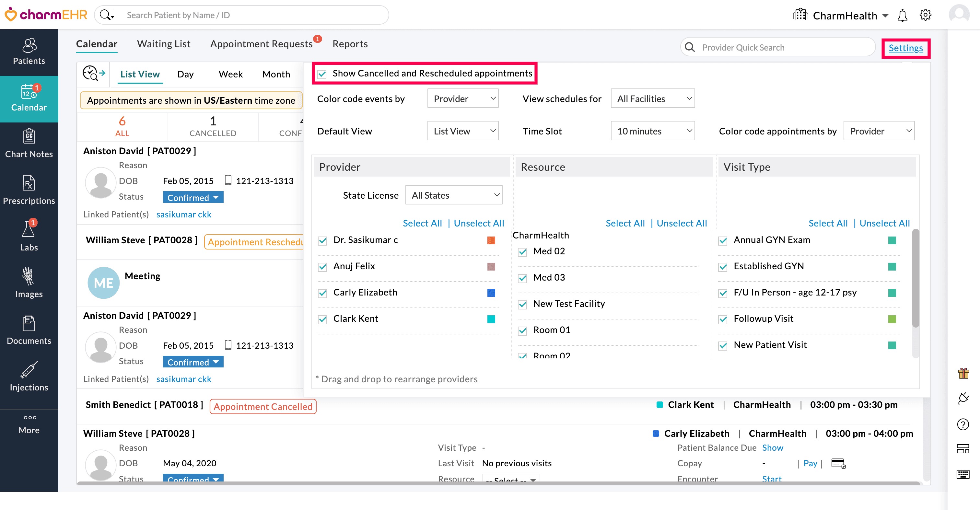
Task: Click Unselect All under Resource
Action: pos(681,223)
